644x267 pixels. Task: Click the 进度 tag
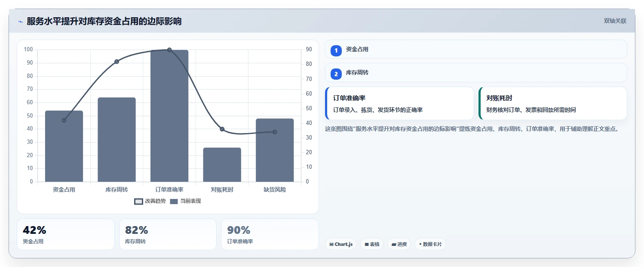tap(399, 244)
